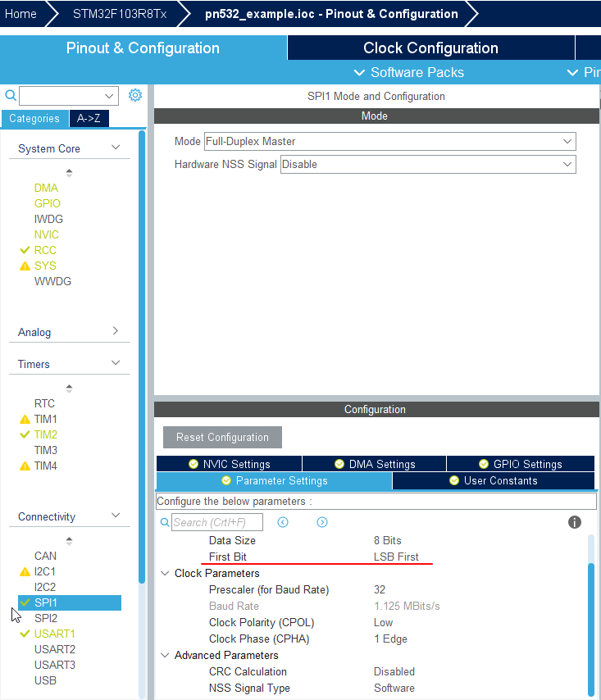601x700 pixels.
Task: Select the Categories tab
Action: (34, 118)
